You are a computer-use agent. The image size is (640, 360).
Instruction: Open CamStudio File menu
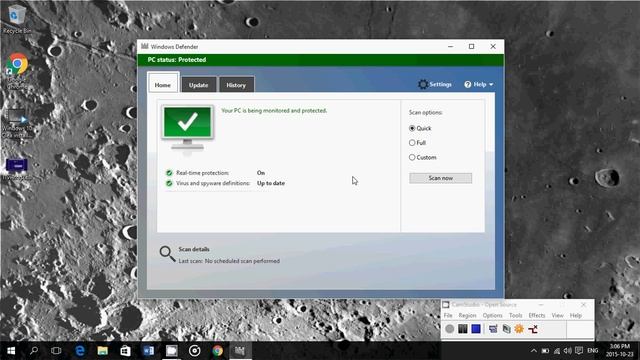pyautogui.click(x=448, y=316)
